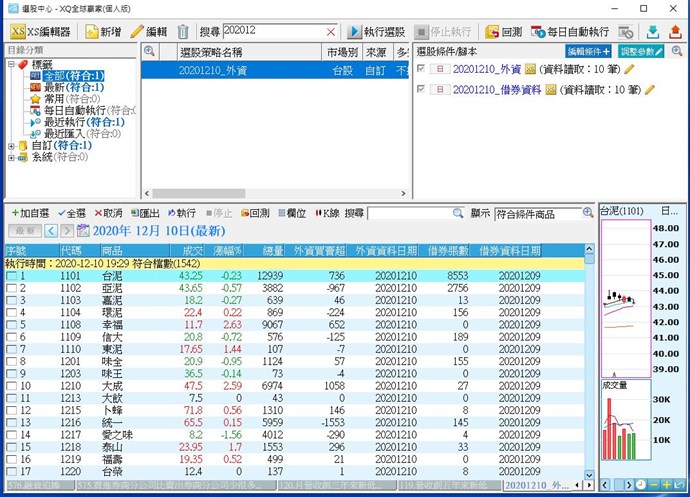The width and height of the screenshot is (690, 497).
Task: Check the box beside 1216 統一
Action: [11, 423]
